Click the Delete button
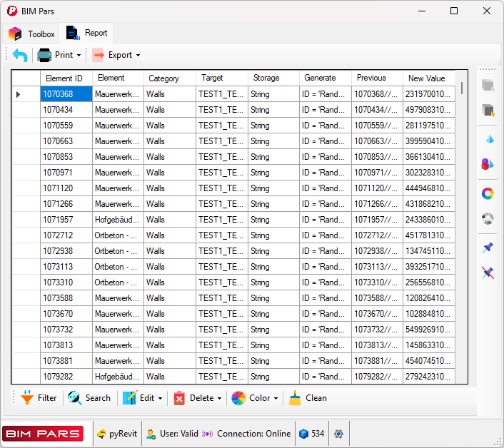 [x=193, y=398]
